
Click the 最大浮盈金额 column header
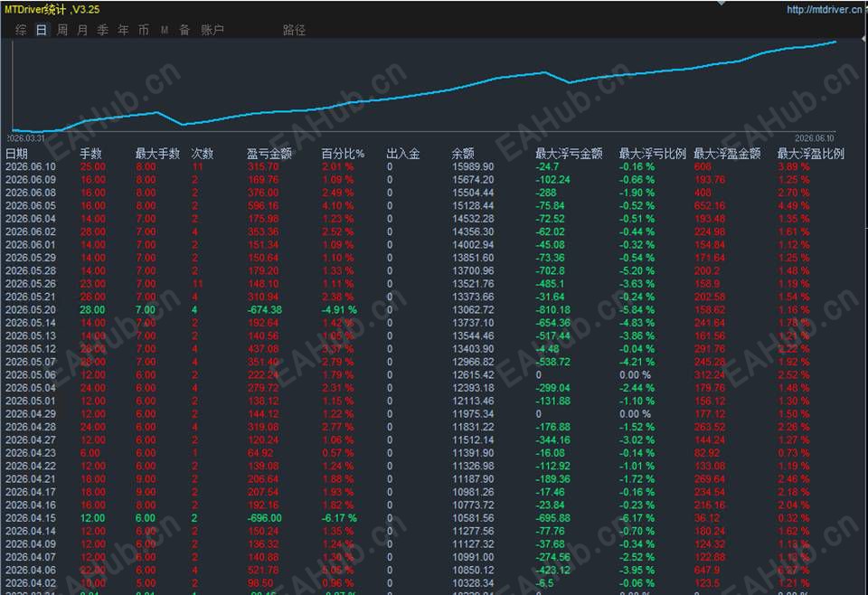(727, 154)
